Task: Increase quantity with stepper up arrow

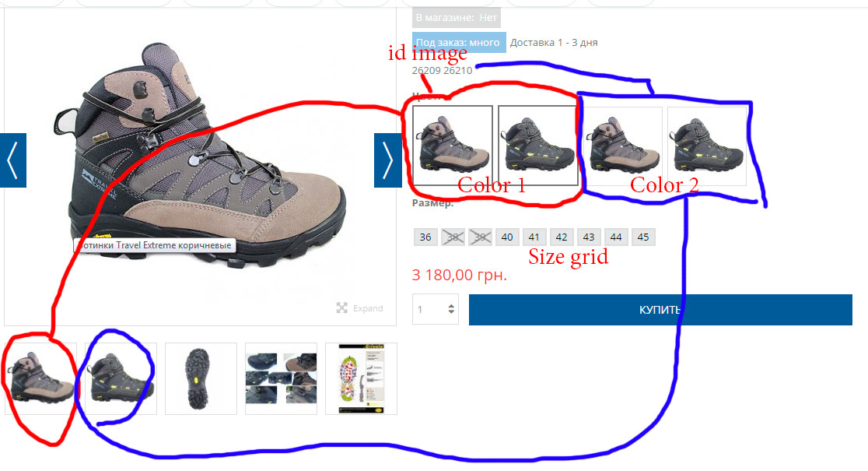Action: [451, 306]
